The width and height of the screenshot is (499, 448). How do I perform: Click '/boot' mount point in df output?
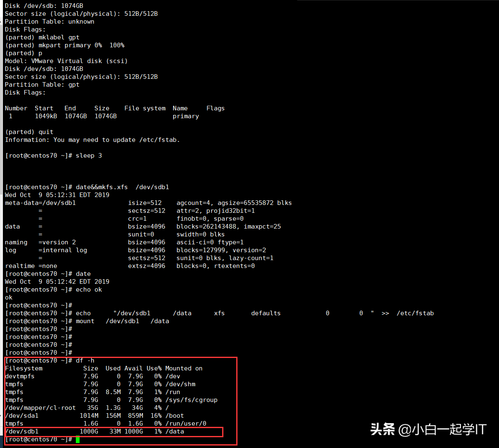(174, 416)
